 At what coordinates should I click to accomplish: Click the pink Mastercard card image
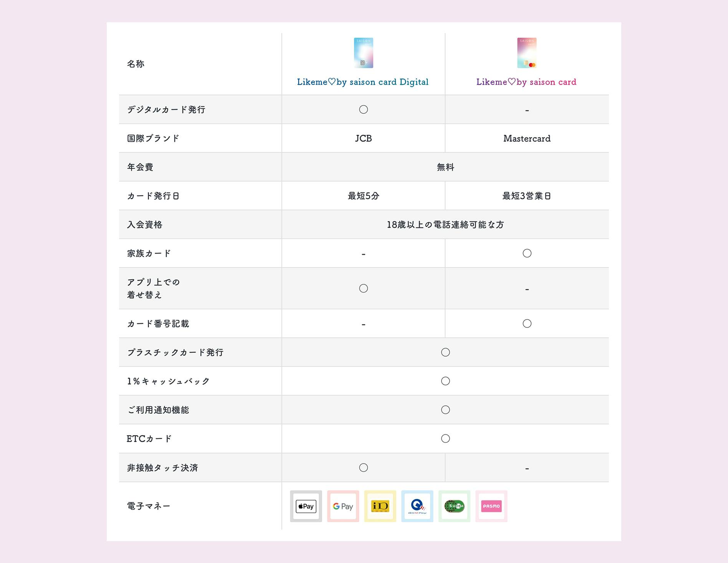(527, 53)
